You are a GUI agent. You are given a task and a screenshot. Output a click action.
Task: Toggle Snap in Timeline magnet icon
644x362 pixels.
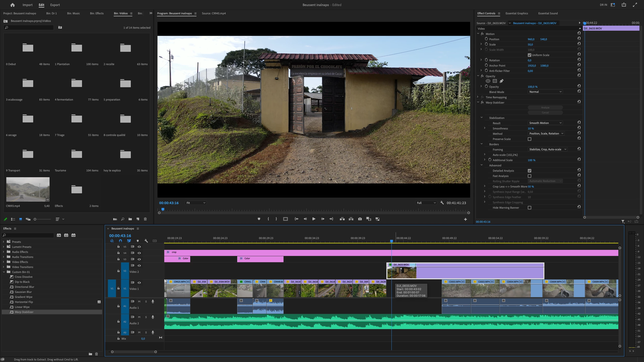(120, 241)
